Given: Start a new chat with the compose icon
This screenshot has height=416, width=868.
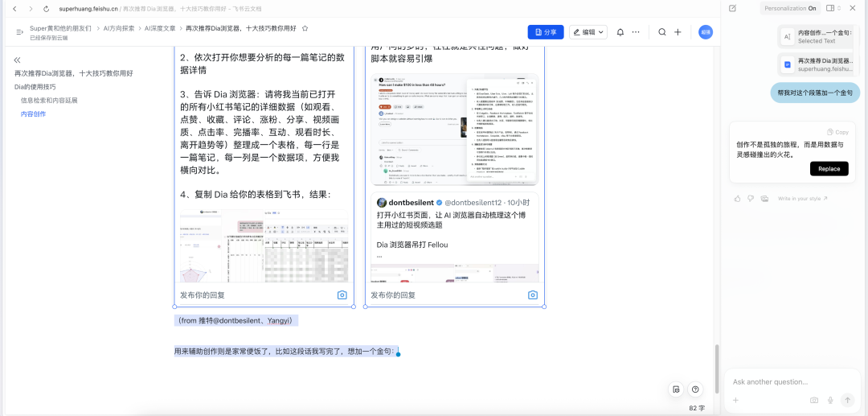Looking at the screenshot, I should point(732,8).
